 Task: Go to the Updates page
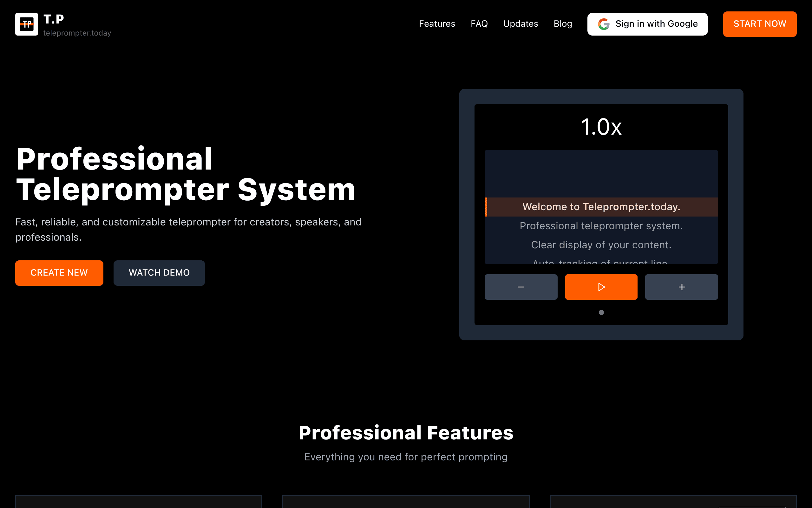(521, 24)
